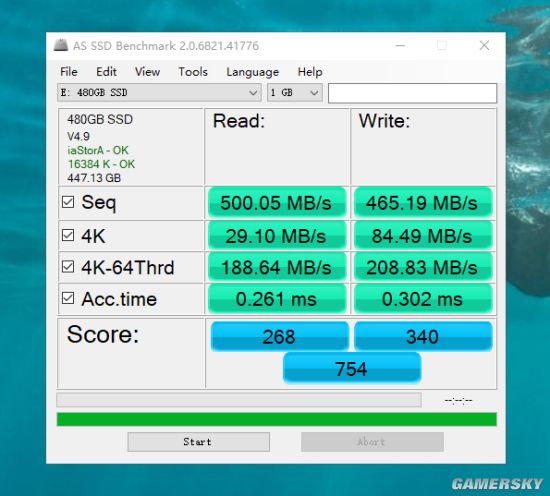Open the Edit menu
This screenshot has height=496, width=550.
click(106, 72)
